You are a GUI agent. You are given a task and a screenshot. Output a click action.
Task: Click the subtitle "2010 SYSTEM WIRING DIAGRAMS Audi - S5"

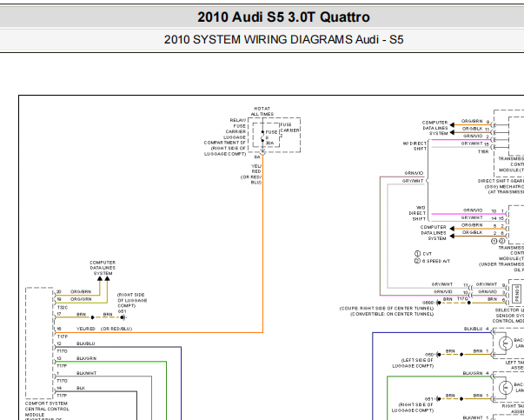[283, 39]
